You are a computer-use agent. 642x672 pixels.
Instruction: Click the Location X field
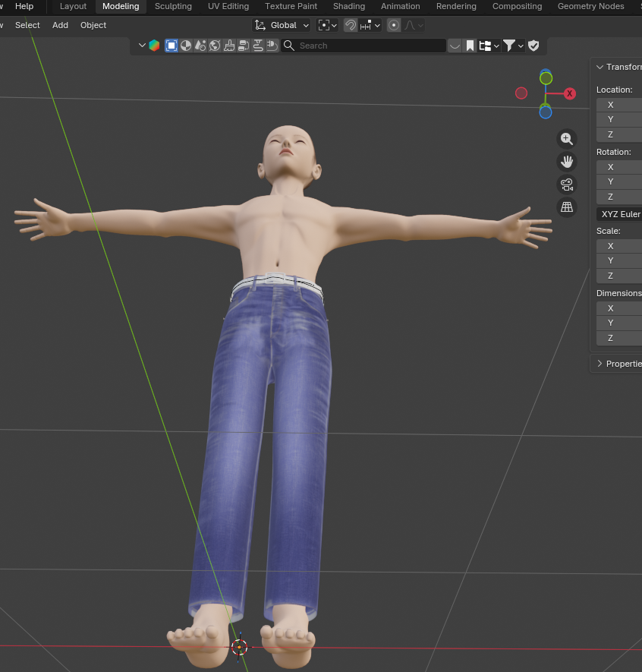619,105
